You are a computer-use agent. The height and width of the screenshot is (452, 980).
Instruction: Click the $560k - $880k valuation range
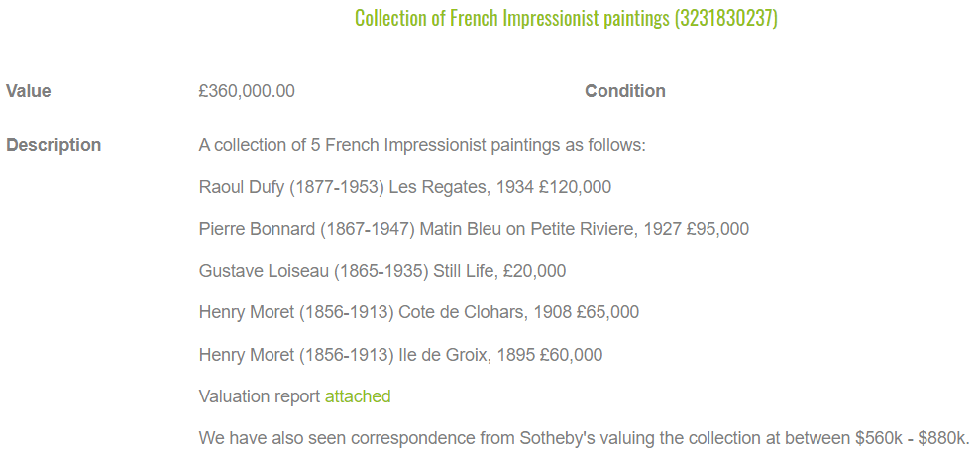point(912,438)
